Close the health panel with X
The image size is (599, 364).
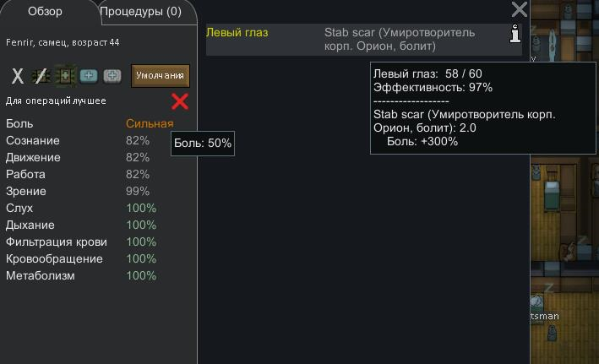tap(520, 10)
